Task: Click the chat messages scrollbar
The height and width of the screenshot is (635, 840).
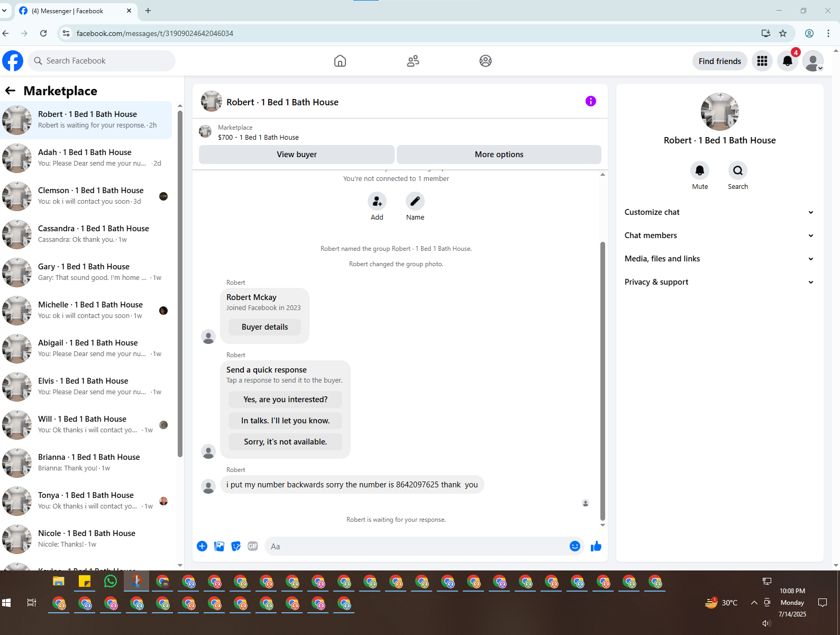Action: [602, 381]
